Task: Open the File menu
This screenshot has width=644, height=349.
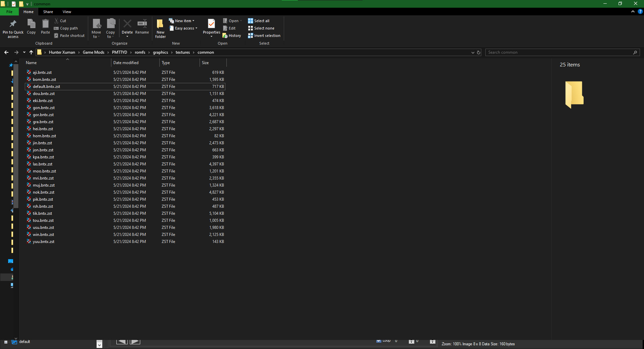Action: [x=9, y=12]
